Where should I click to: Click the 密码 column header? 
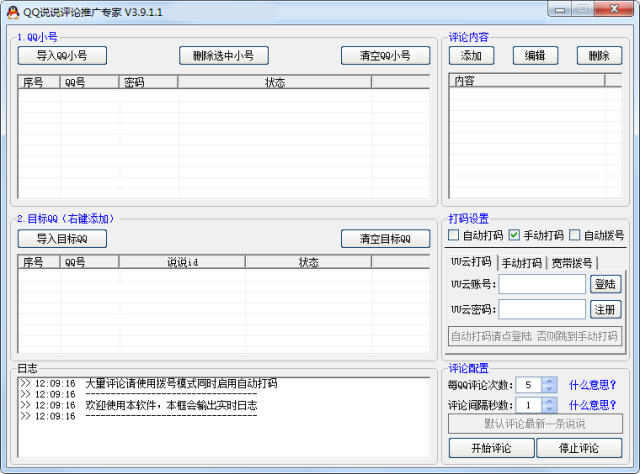point(148,82)
